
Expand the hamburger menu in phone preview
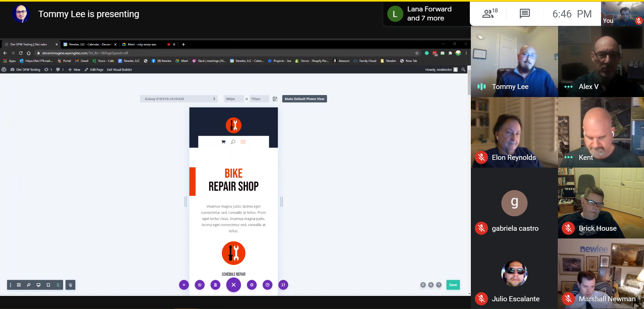coord(243,142)
